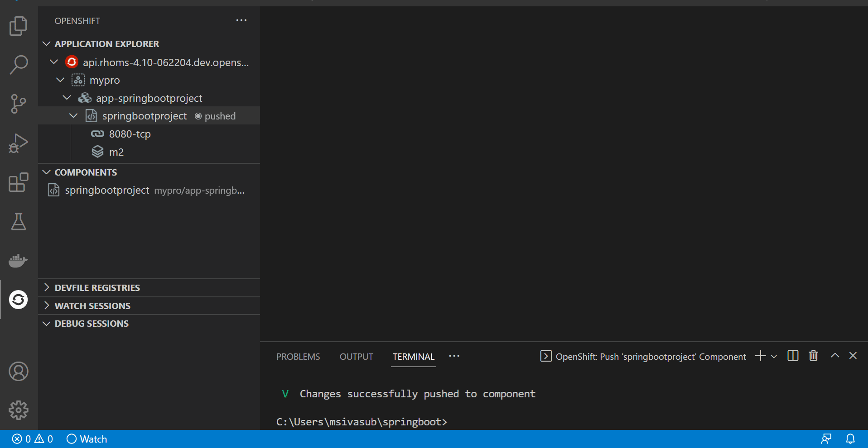Screen dimensions: 868x448
Task: Switch to the PROBLEMS tab
Action: (298, 357)
